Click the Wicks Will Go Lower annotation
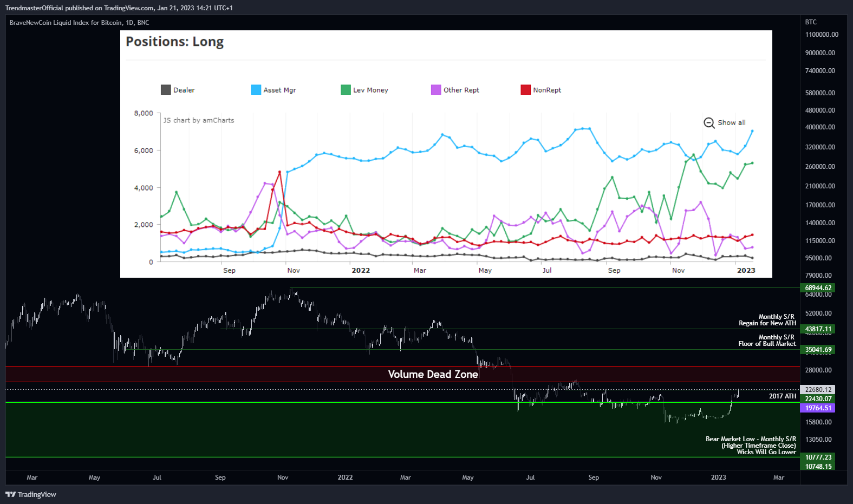 766,452
